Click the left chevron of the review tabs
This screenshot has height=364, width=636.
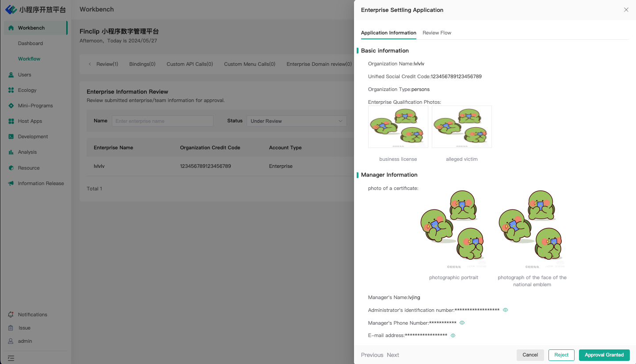(x=90, y=64)
